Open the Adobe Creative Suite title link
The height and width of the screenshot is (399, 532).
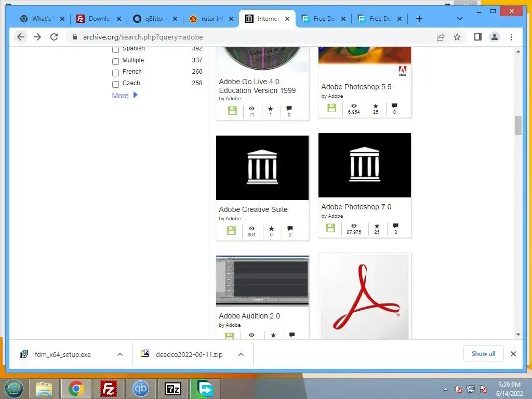pyautogui.click(x=253, y=209)
